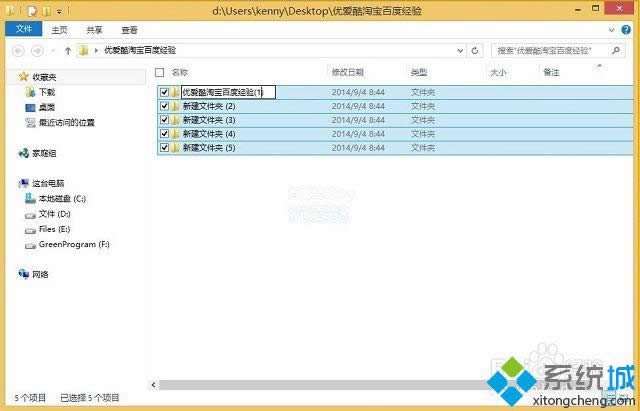Click inside the rename text field

[228, 92]
